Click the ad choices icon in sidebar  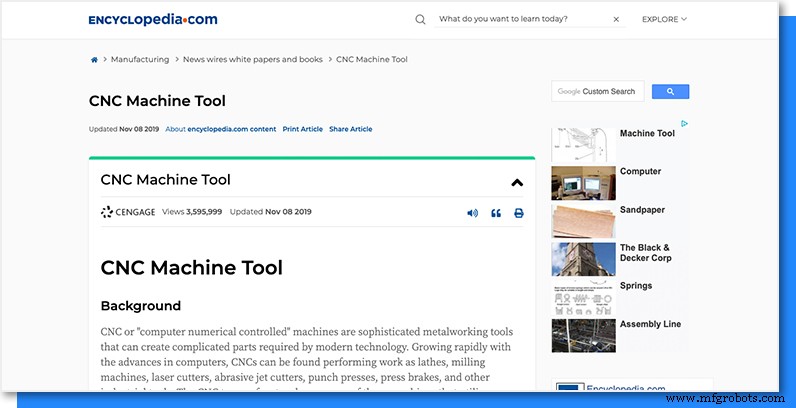pyautogui.click(x=684, y=124)
